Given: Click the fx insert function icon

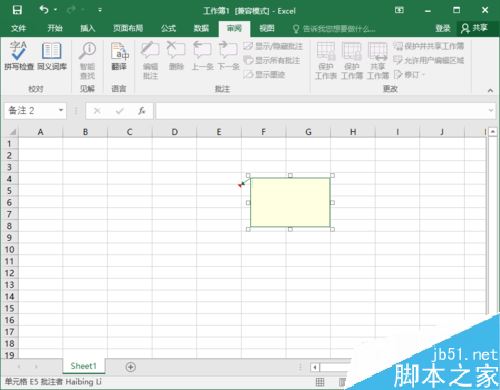Looking at the screenshot, I should coord(142,110).
